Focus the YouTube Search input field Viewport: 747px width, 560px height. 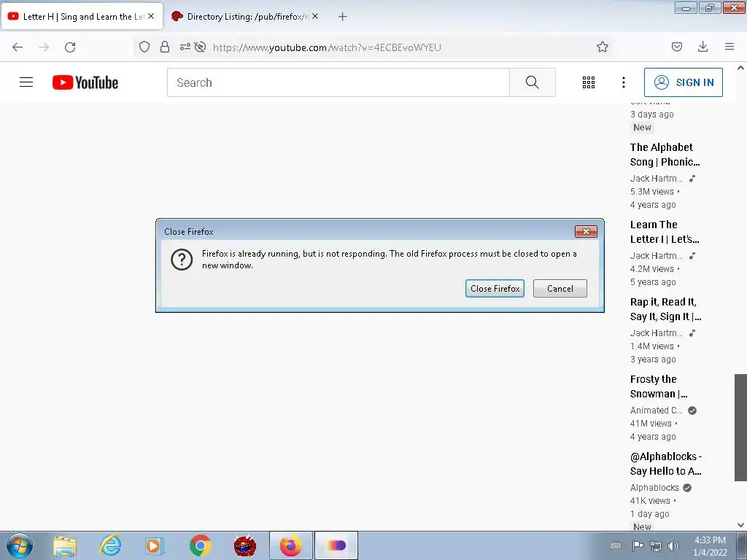pos(338,82)
